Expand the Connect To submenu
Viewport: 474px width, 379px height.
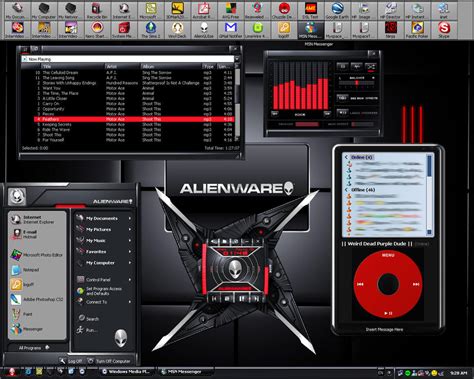pos(130,302)
